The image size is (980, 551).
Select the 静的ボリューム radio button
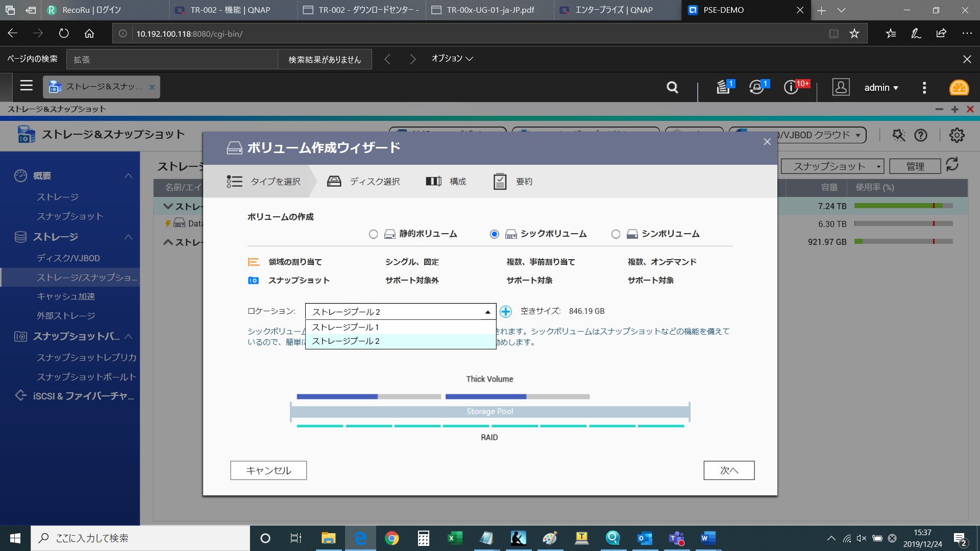click(x=373, y=234)
